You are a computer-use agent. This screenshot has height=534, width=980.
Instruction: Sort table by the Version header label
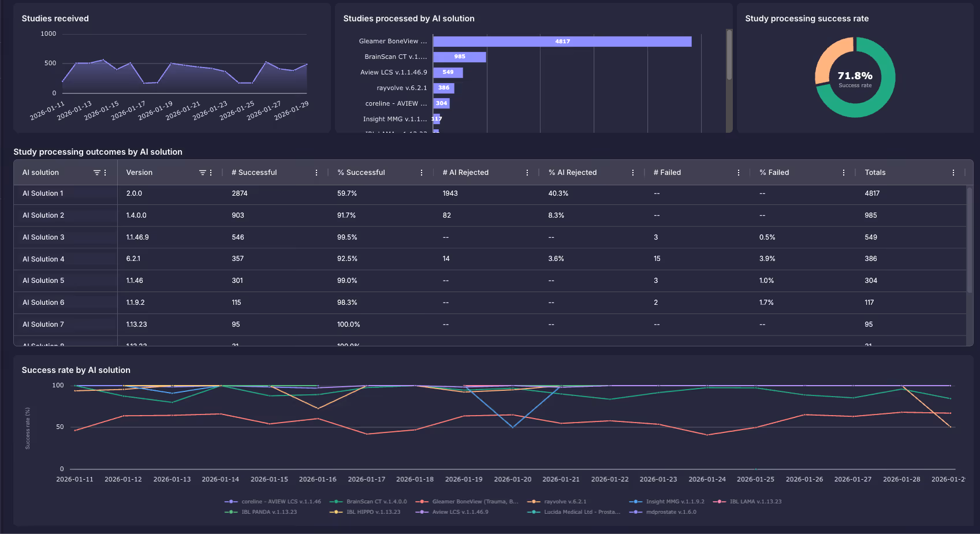139,173
